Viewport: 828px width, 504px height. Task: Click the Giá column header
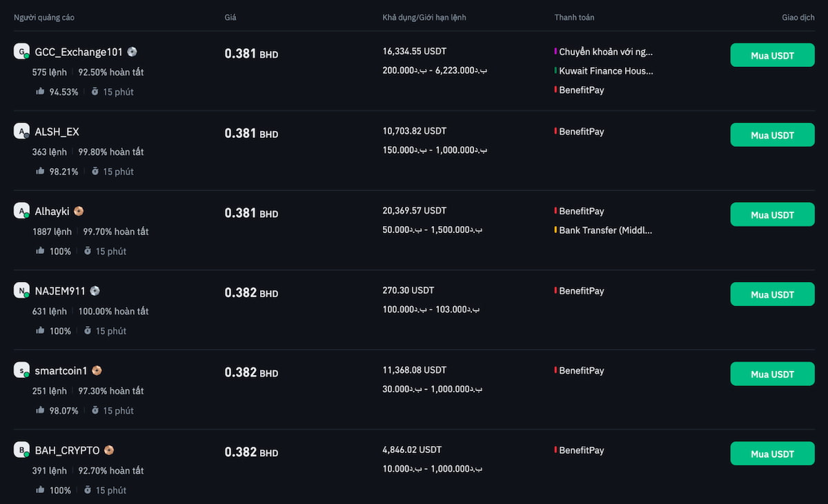(230, 17)
